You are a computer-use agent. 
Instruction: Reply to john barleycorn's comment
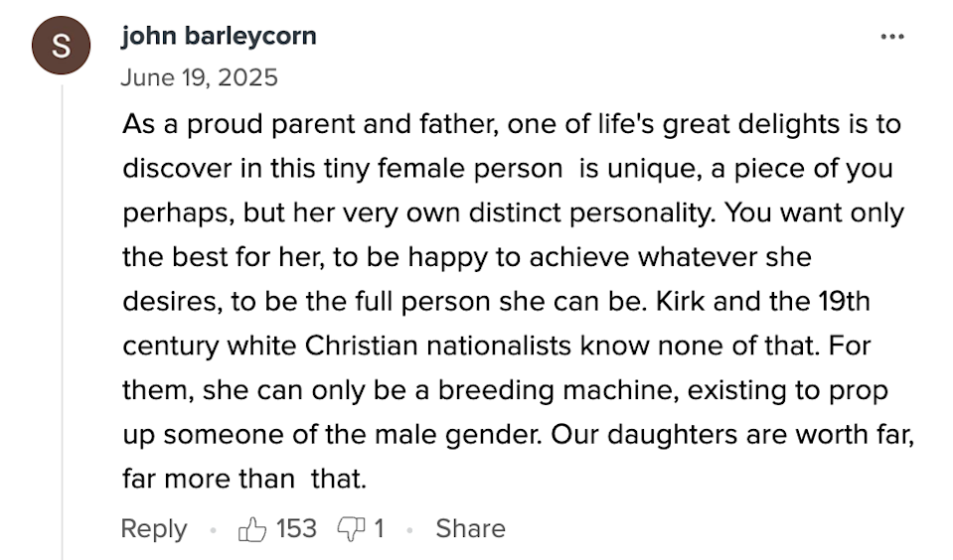[154, 528]
